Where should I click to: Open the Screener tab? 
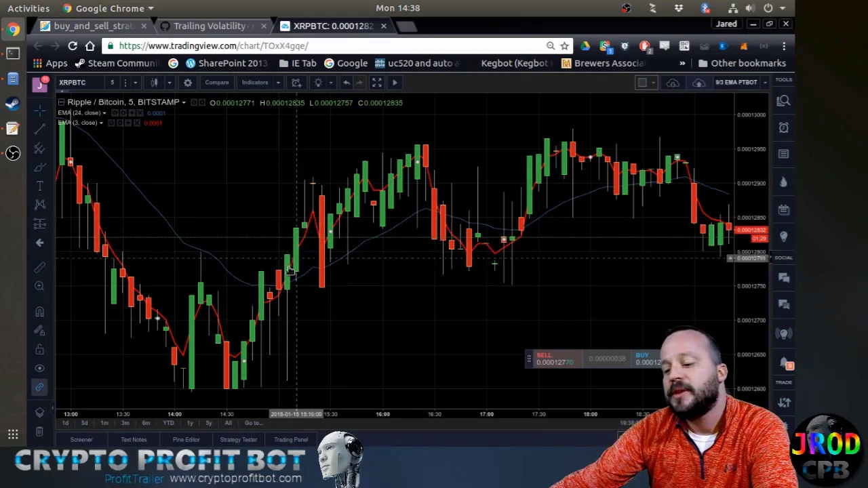(x=81, y=440)
